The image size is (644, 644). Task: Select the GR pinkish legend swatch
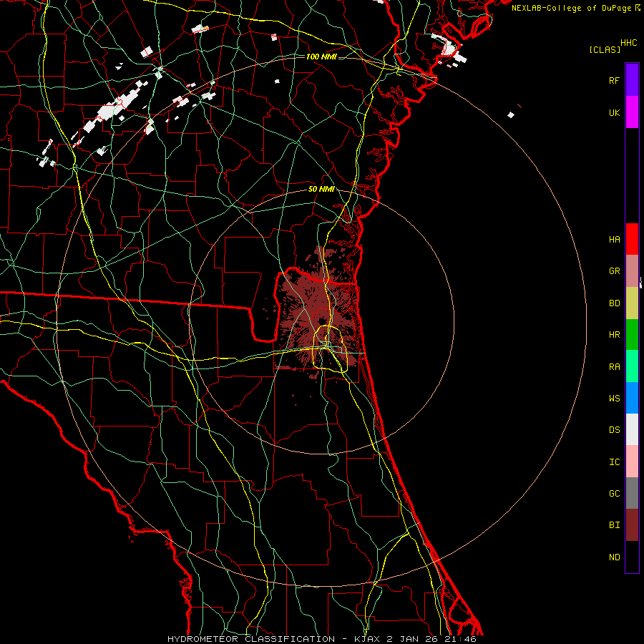pyautogui.click(x=632, y=271)
